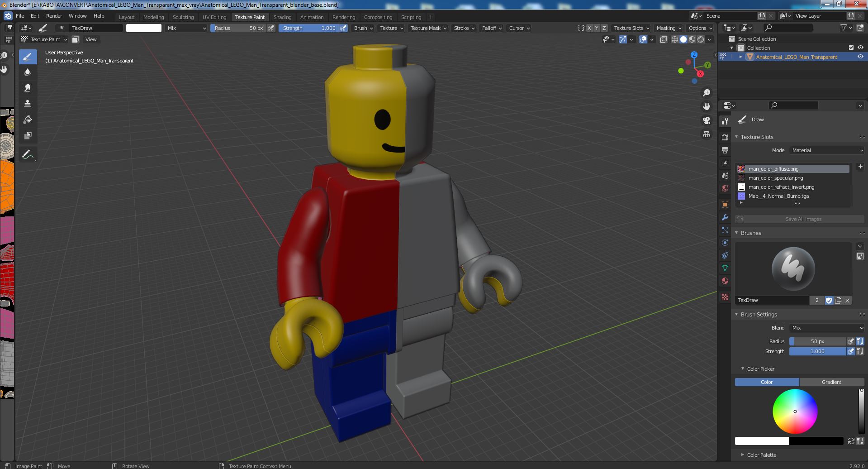Open the Masking dropdown

click(669, 28)
